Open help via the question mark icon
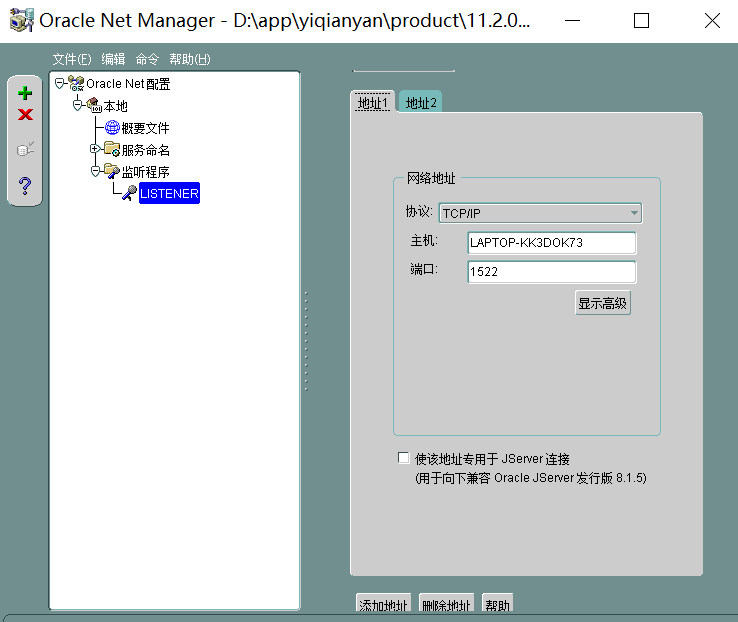This screenshot has height=622, width=738. point(25,186)
